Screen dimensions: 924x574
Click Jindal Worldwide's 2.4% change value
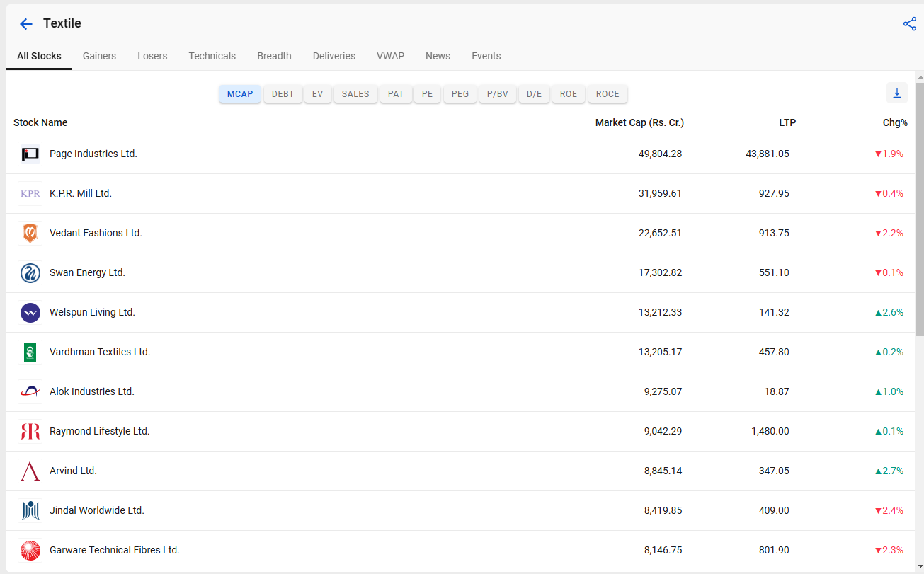889,510
